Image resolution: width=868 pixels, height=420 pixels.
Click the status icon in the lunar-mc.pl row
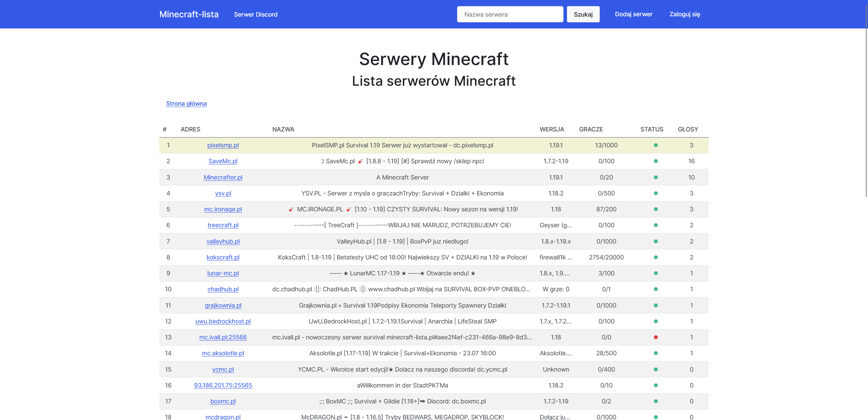(x=656, y=273)
